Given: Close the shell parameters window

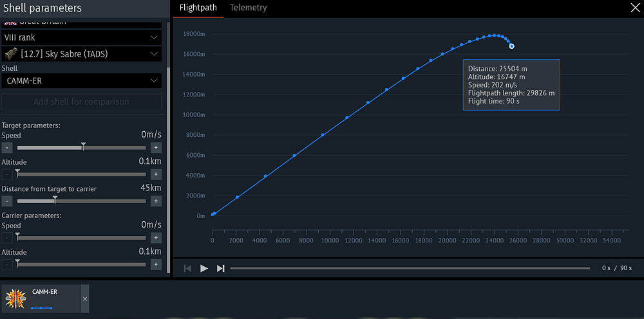Looking at the screenshot, I should [635, 8].
